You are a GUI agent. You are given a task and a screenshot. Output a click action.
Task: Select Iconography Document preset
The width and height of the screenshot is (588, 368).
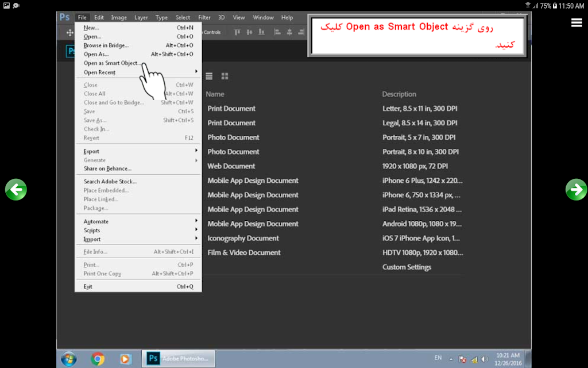pyautogui.click(x=335, y=238)
